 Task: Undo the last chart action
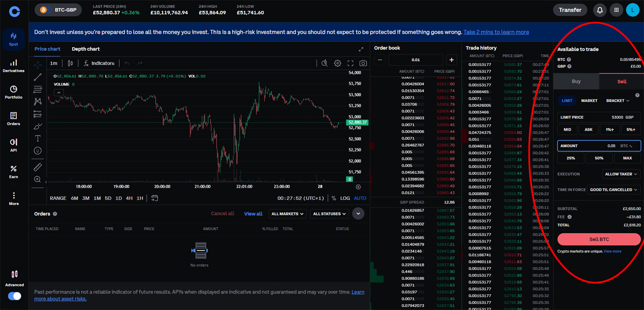click(x=128, y=63)
